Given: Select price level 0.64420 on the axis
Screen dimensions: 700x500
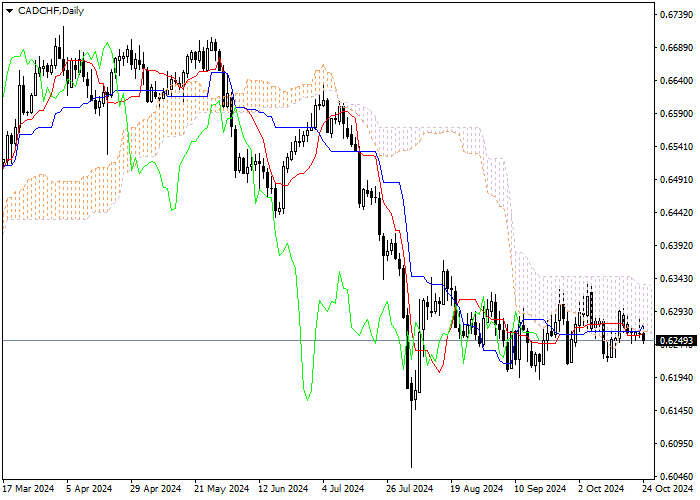Looking at the screenshot, I should [677, 212].
